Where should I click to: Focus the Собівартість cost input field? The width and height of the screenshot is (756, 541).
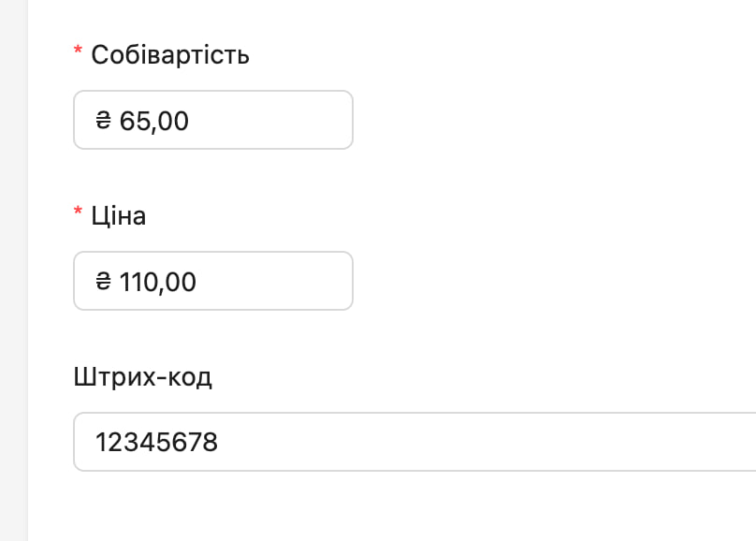pyautogui.click(x=213, y=120)
